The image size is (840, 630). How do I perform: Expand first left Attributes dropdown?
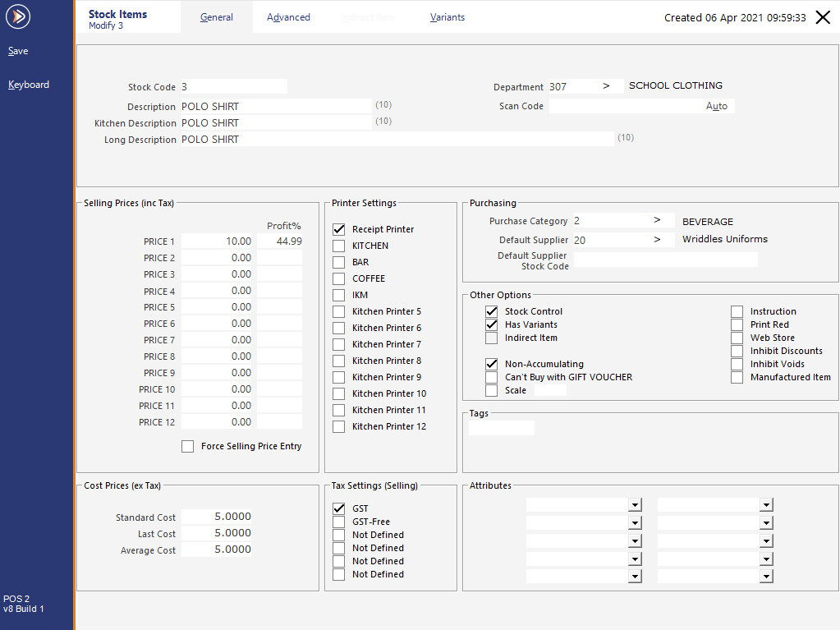pos(634,505)
